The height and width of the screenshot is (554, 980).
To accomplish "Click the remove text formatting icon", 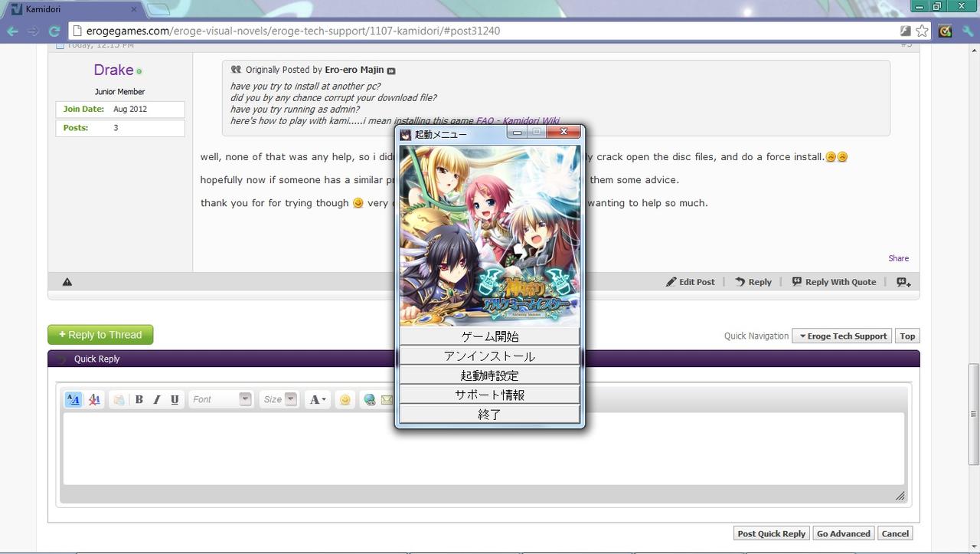I will click(x=94, y=399).
